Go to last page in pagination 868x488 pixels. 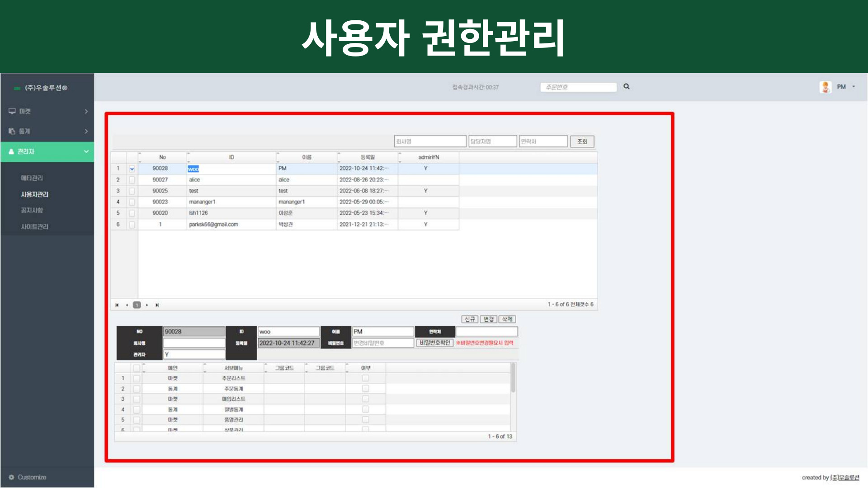coord(157,305)
